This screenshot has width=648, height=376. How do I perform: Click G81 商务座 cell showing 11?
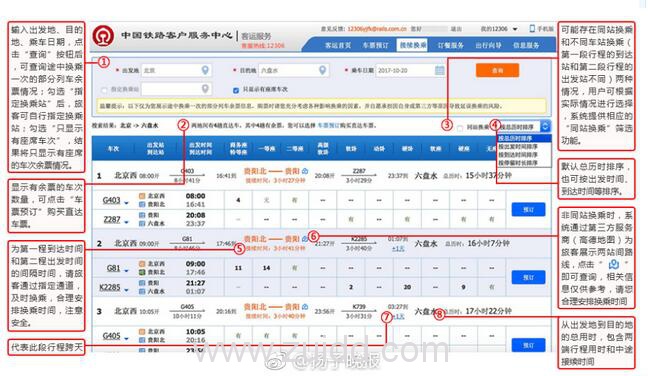tap(238, 268)
